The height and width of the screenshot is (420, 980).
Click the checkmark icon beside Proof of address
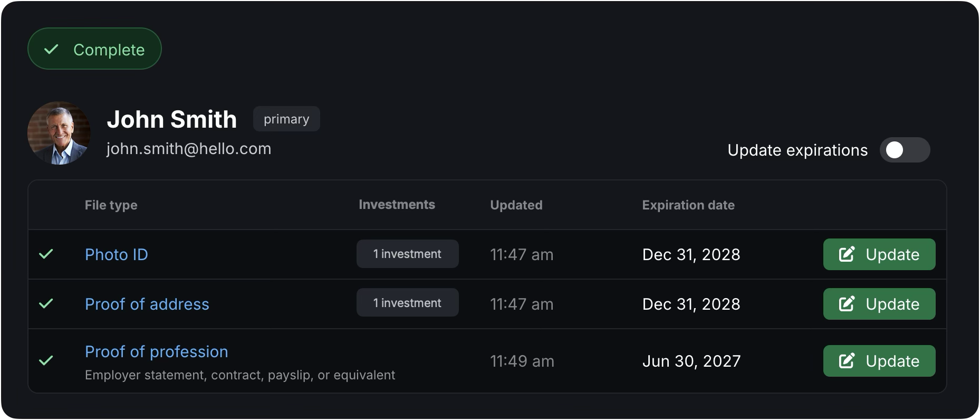pyautogui.click(x=46, y=304)
